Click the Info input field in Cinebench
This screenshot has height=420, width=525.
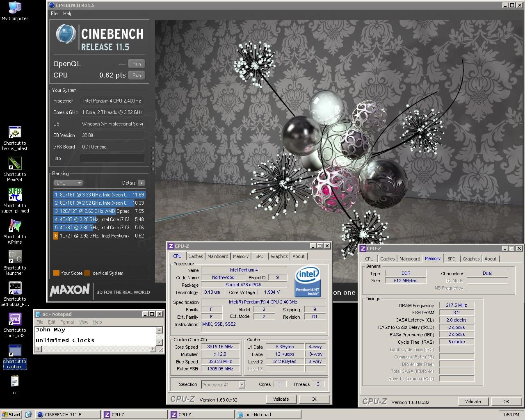pyautogui.click(x=112, y=158)
